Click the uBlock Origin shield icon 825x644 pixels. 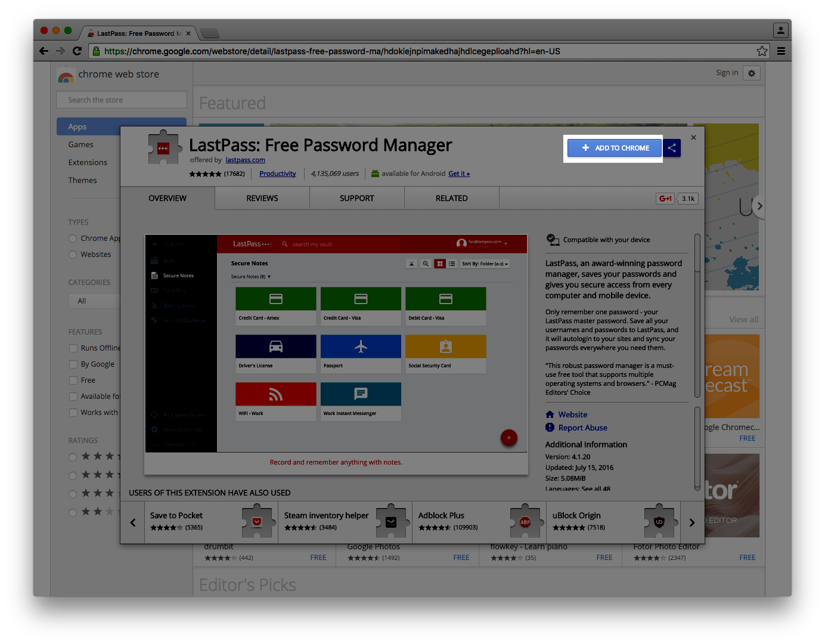tap(659, 522)
